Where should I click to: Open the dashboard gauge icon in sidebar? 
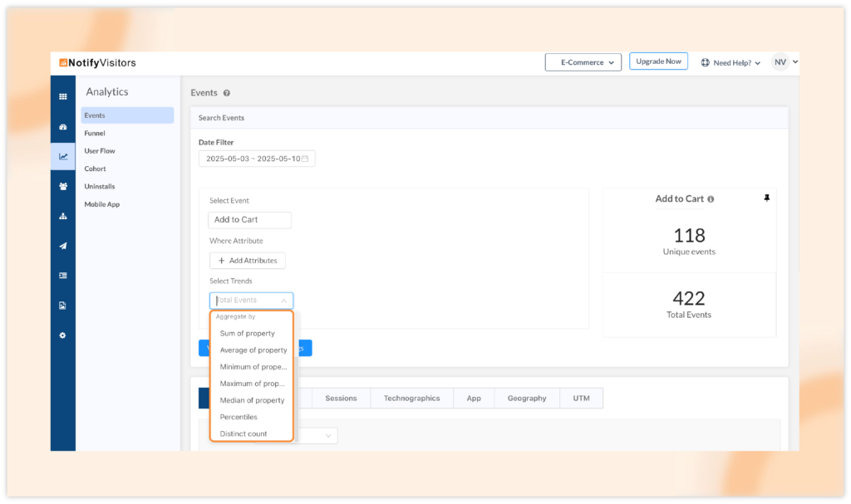63,127
